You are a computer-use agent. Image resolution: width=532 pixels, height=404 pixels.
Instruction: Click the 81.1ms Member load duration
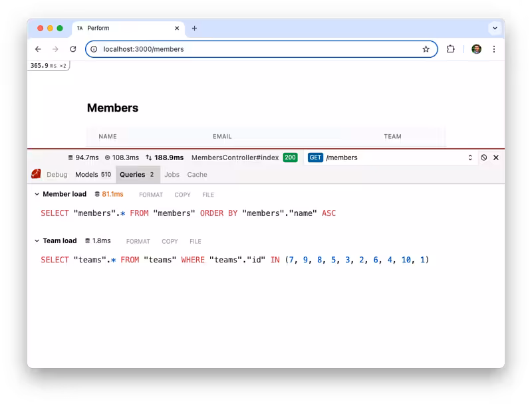tap(109, 194)
